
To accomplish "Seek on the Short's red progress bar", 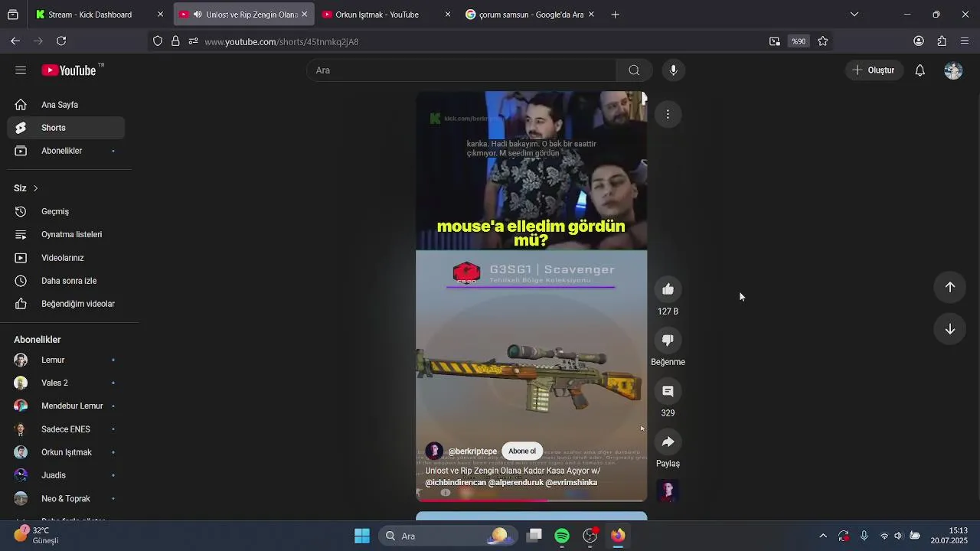I will coord(531,500).
